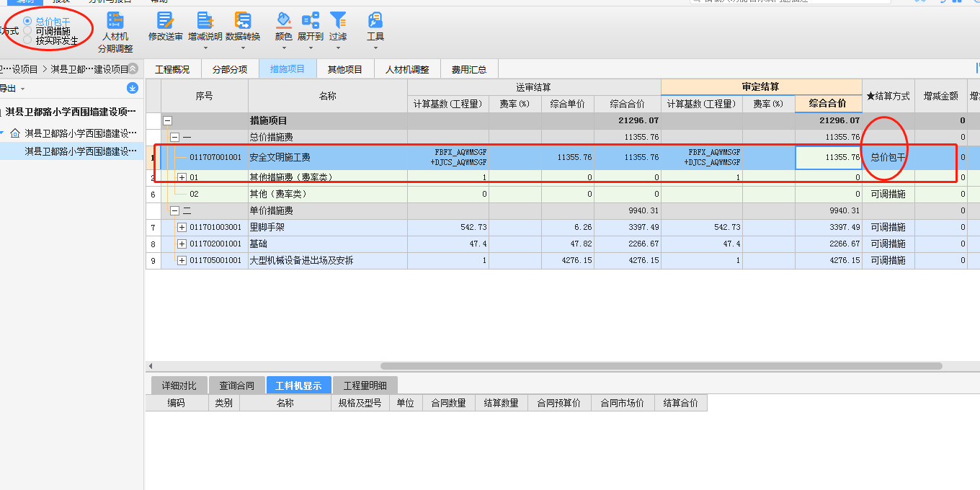
Task: Expand row 011701003001 里脚手架
Action: (182, 228)
